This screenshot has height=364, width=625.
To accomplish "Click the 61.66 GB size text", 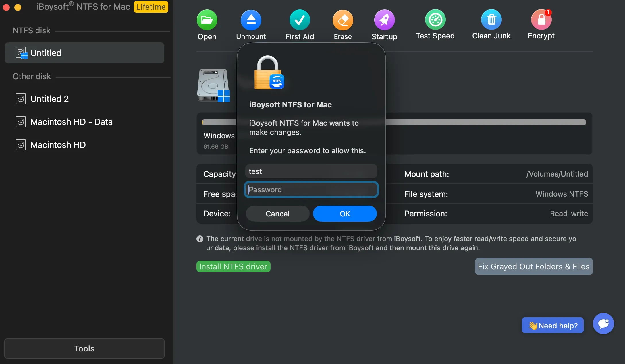I will (x=216, y=147).
